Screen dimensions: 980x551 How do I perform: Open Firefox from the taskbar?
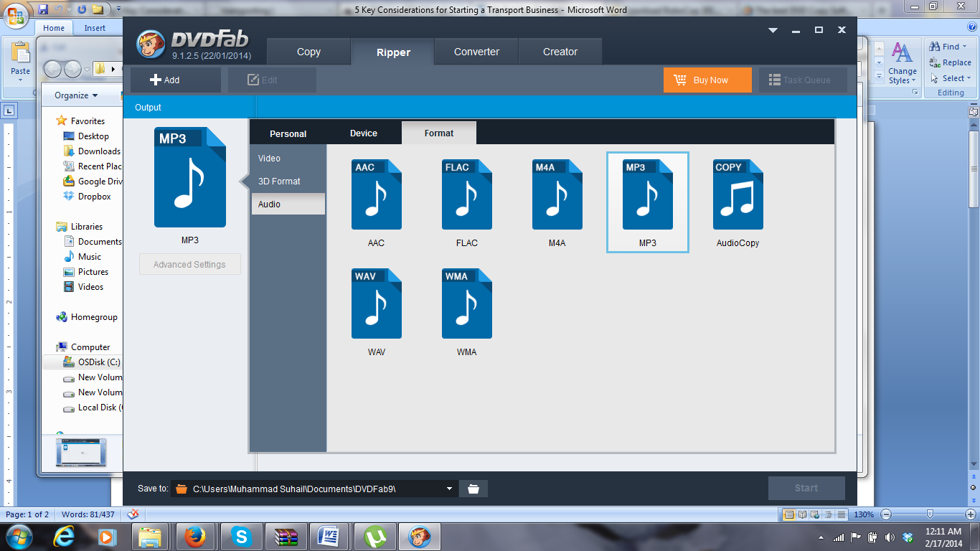tap(194, 537)
